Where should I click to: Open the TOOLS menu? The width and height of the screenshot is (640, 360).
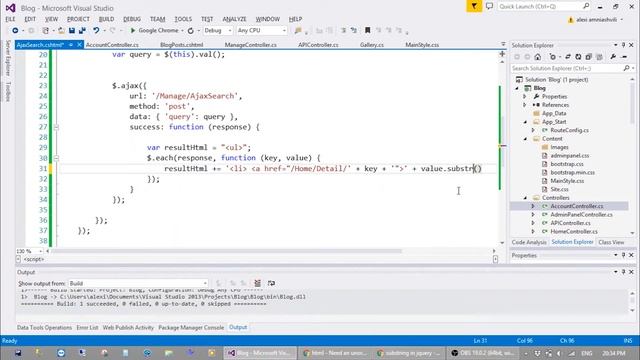pyautogui.click(x=183, y=19)
